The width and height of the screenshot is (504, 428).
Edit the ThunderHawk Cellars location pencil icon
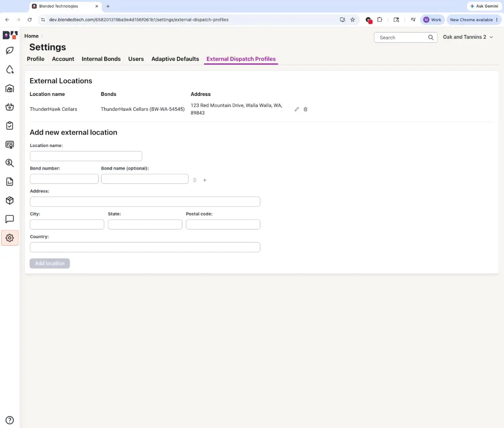click(x=297, y=109)
